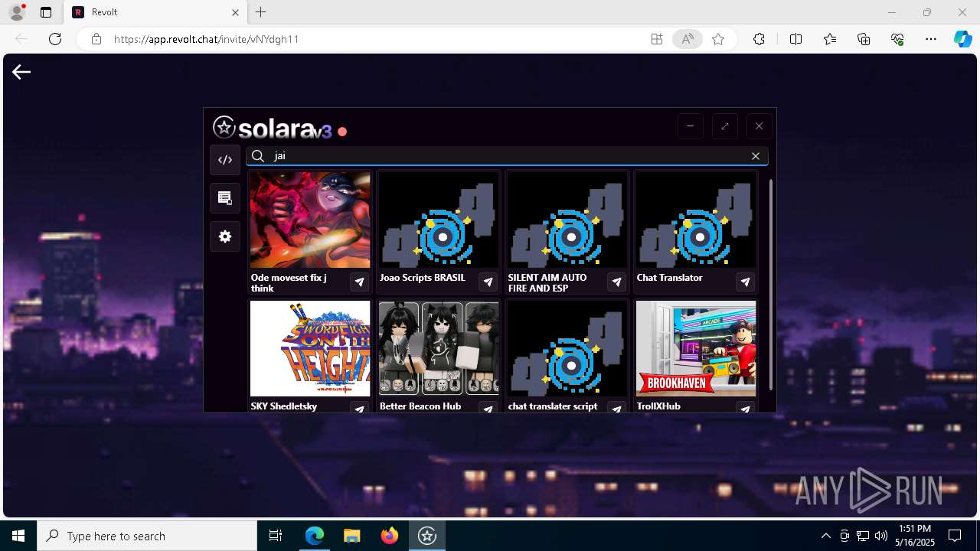The image size is (980, 551).
Task: Open browser Collections icon
Action: coord(864,39)
